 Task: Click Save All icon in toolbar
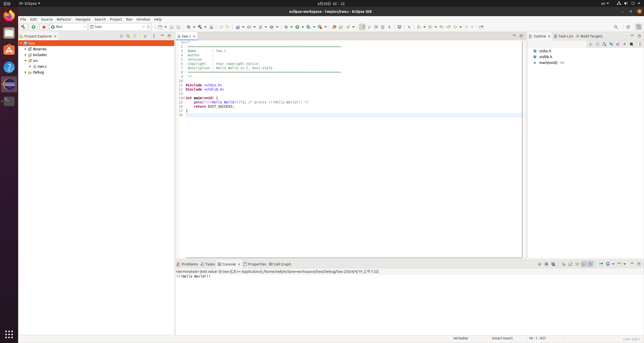[x=178, y=27]
